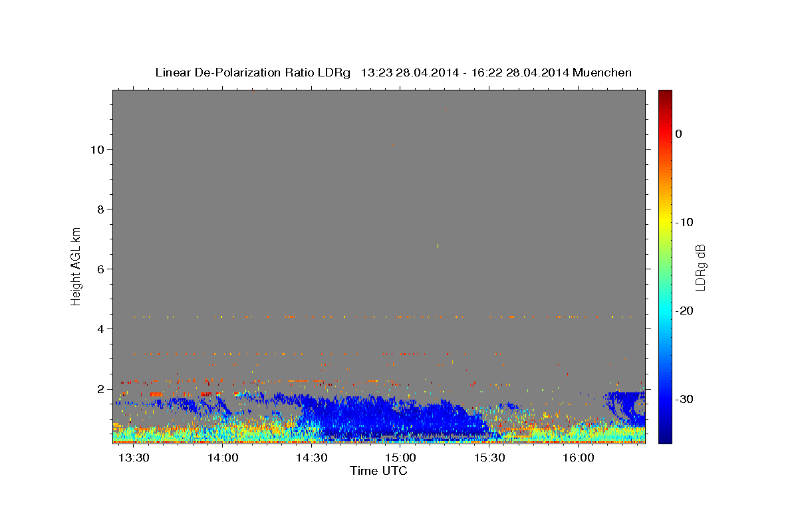Click the 'Height AGL km' axis label
Viewport: 798px width, 532px height.
pos(76,265)
